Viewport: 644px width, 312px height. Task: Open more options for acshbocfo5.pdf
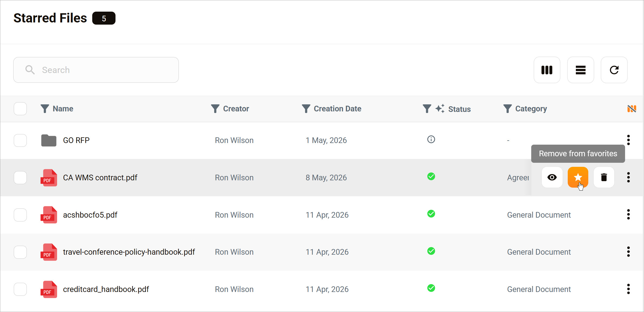coord(628,214)
